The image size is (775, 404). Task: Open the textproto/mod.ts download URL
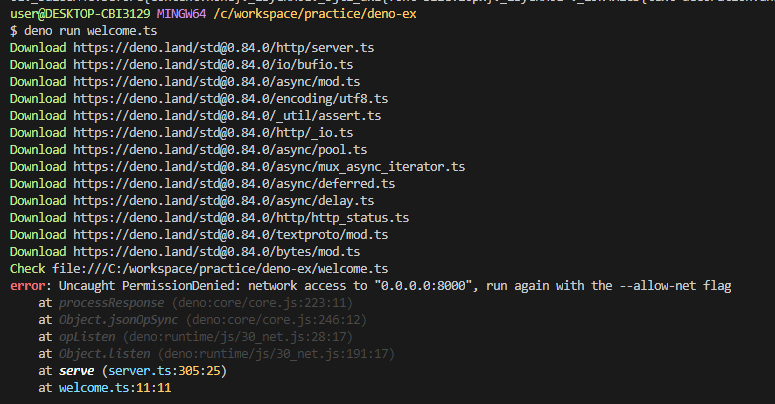point(230,234)
